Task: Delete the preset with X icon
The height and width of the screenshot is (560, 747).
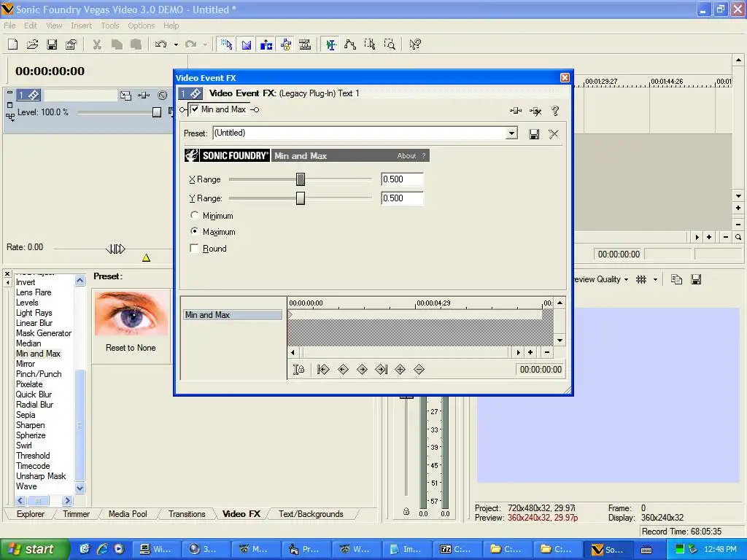Action: pyautogui.click(x=554, y=134)
